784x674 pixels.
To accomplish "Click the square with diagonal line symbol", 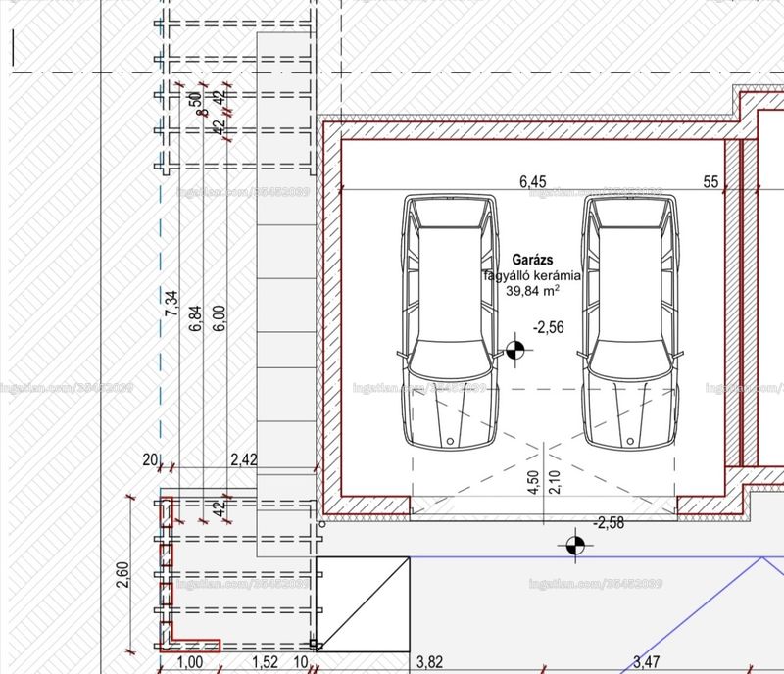I will [x=363, y=604].
